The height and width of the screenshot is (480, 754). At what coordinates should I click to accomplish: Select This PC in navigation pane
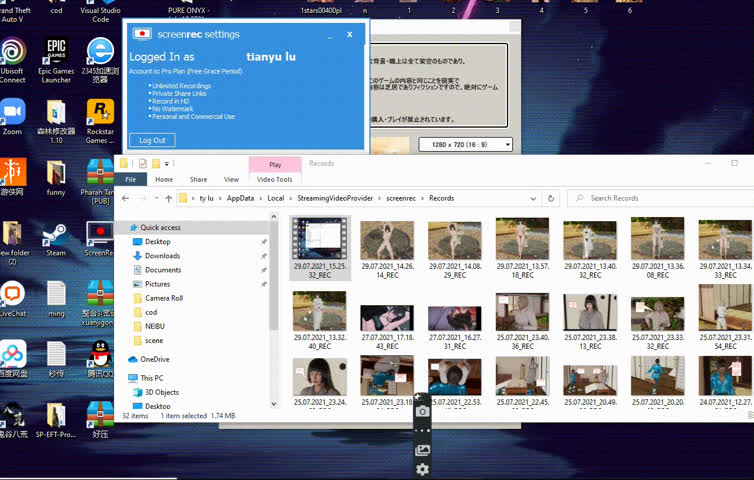(x=151, y=378)
